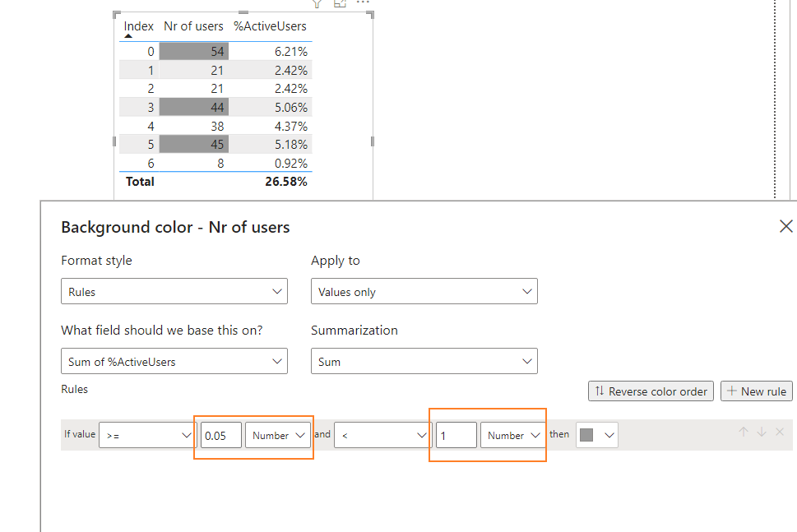
Task: Add a rule with New rule button
Action: point(757,391)
